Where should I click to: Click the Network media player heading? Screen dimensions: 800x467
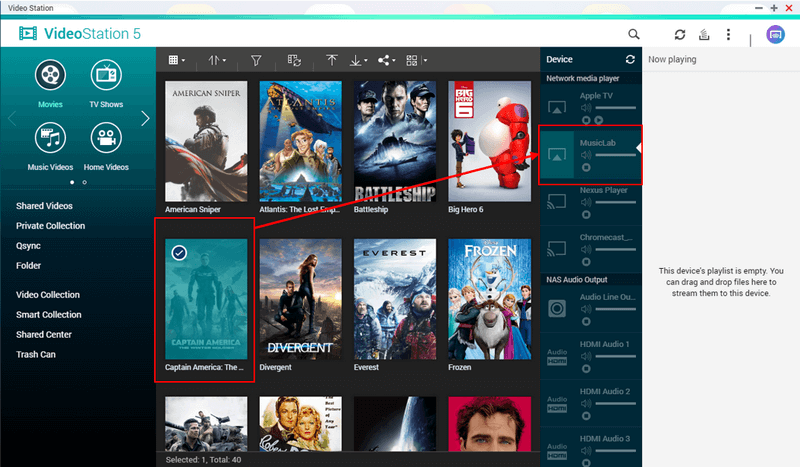pos(583,78)
